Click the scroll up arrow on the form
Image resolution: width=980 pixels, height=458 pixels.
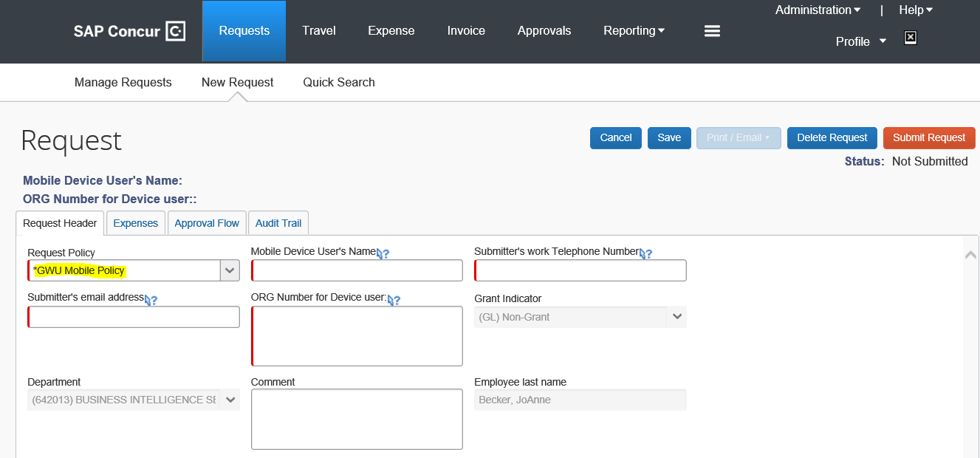click(970, 255)
